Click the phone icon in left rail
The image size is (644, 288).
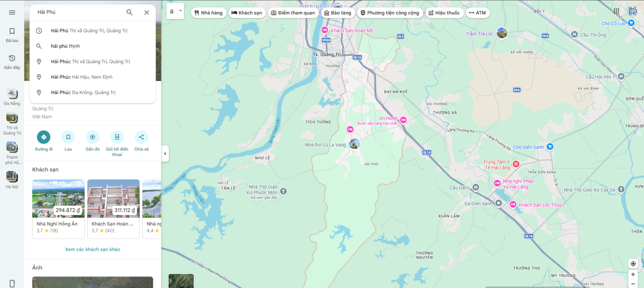(x=12, y=283)
